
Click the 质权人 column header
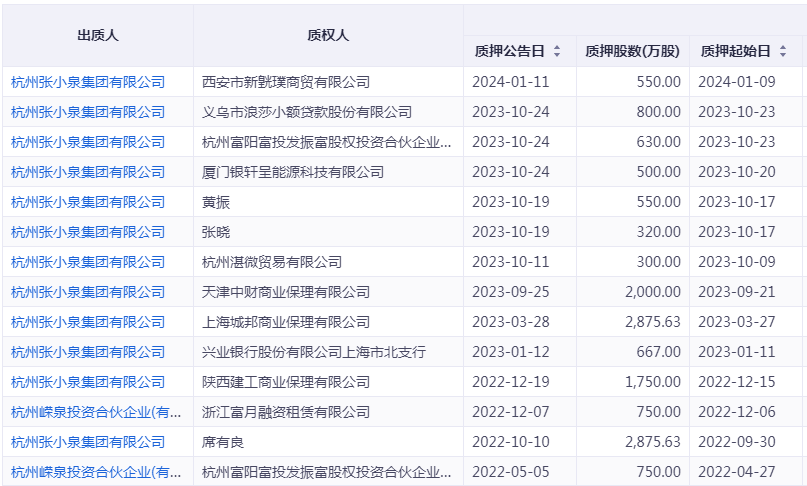pos(328,35)
